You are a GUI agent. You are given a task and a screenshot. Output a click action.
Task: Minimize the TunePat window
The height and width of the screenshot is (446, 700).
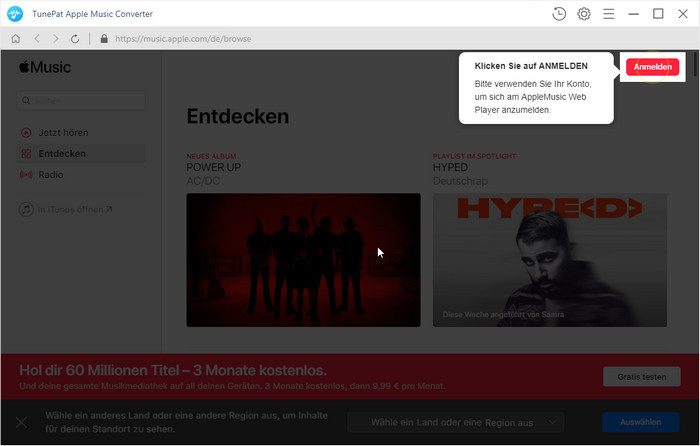pos(633,14)
